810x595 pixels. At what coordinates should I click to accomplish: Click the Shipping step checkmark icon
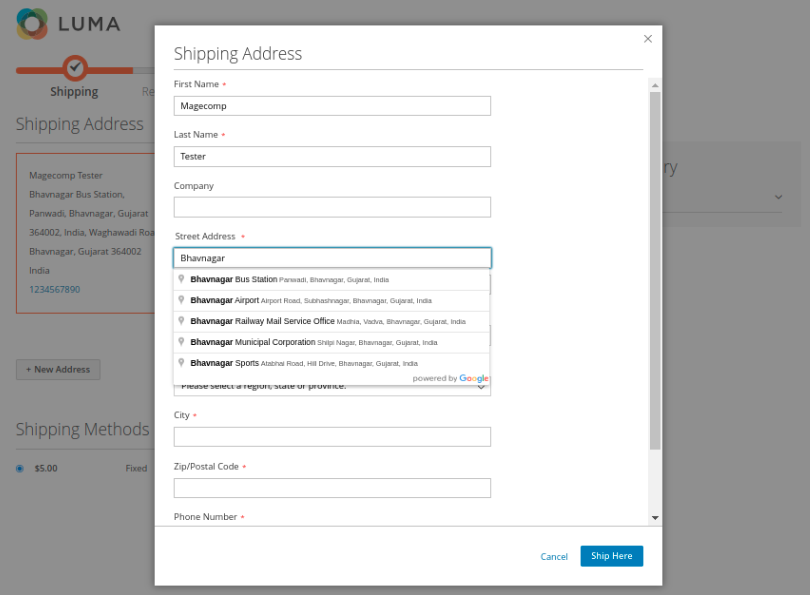(x=75, y=68)
